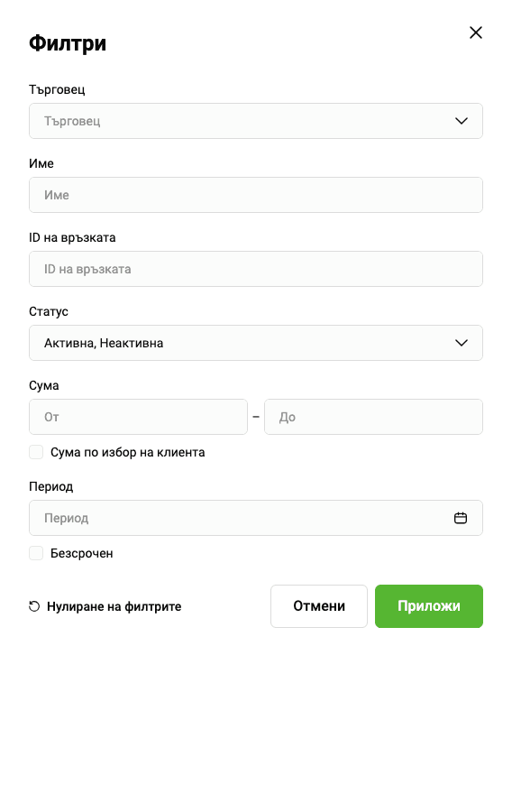
Task: Click the Период date range field
Action: pyautogui.click(x=256, y=518)
